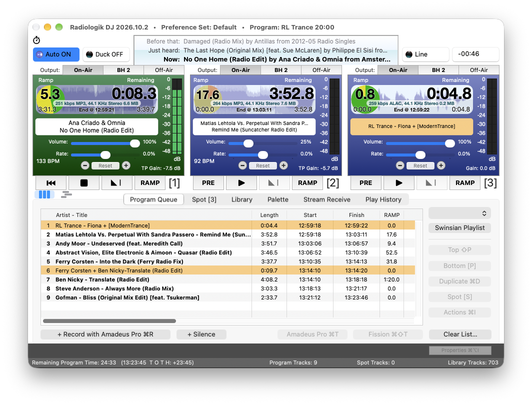The image size is (532, 405).
Task: Rewind player 1 to start
Action: pos(51,183)
